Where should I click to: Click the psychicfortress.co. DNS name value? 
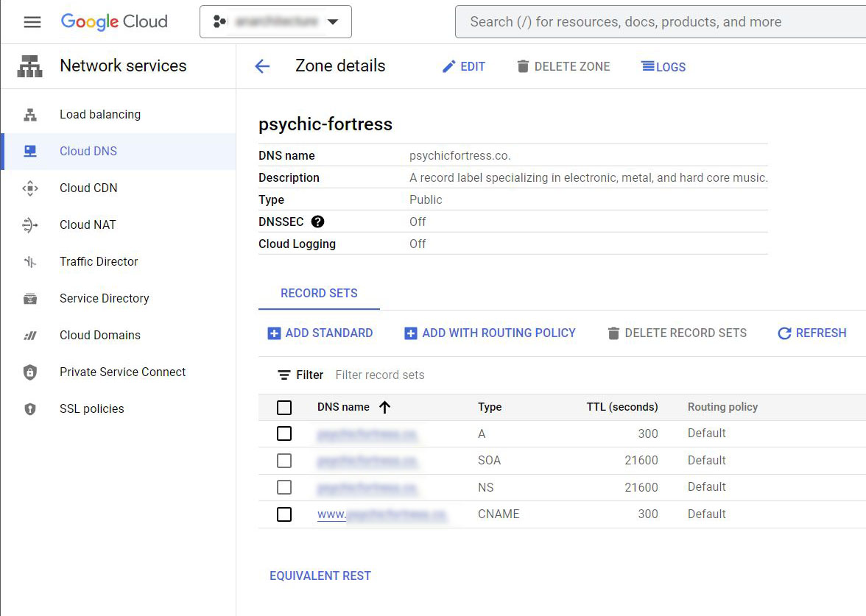(x=460, y=156)
